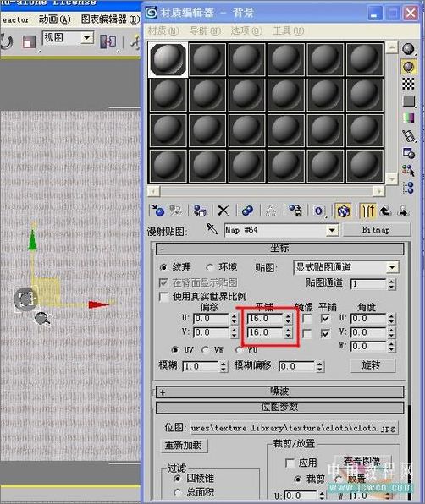Screen dimensions: 425x504
Task: Click Select by Material icon
Action: (x=408, y=170)
